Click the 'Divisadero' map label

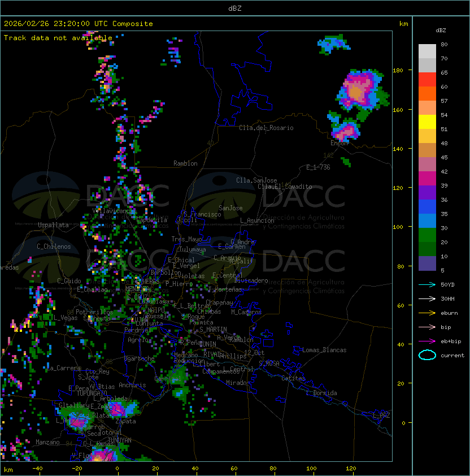(x=251, y=280)
